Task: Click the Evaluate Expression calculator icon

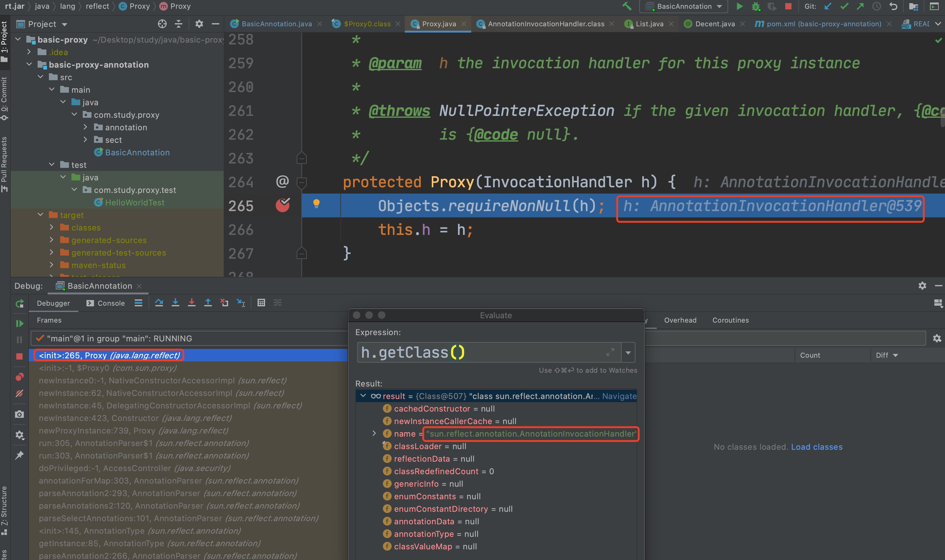Action: [x=261, y=303]
